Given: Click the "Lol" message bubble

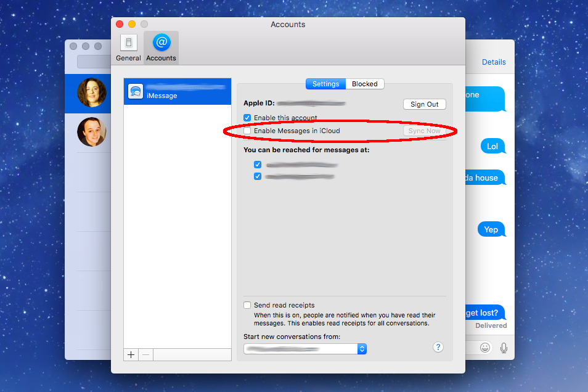Looking at the screenshot, I should (492, 146).
